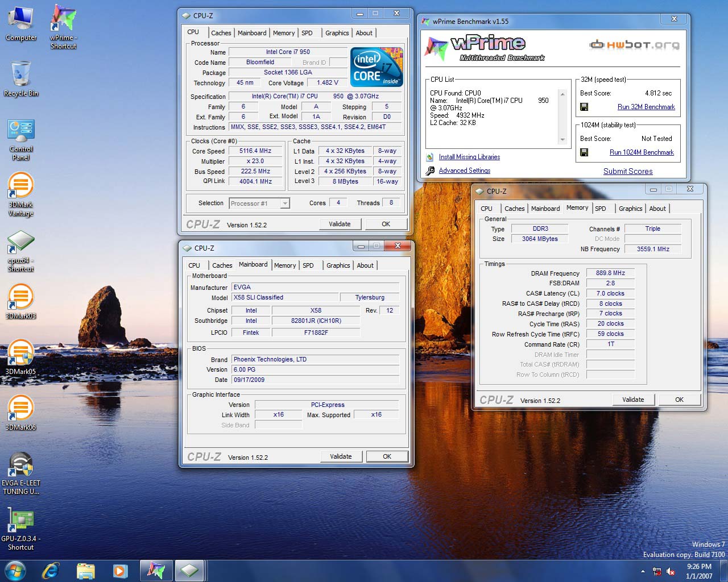Screen dimensions: 728x582
Task: Open Windows Explorer folder on the taskbar
Action: coord(85,571)
